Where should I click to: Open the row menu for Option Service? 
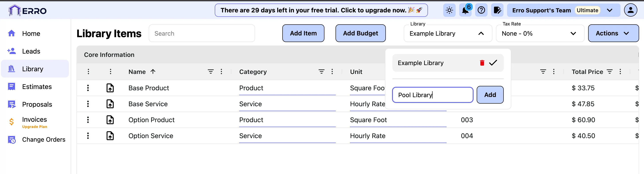pyautogui.click(x=88, y=136)
